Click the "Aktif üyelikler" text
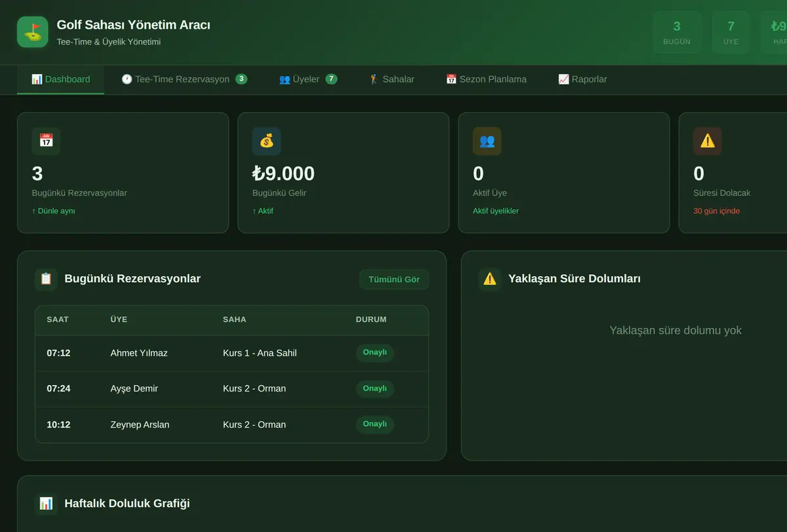787x532 pixels. point(496,211)
